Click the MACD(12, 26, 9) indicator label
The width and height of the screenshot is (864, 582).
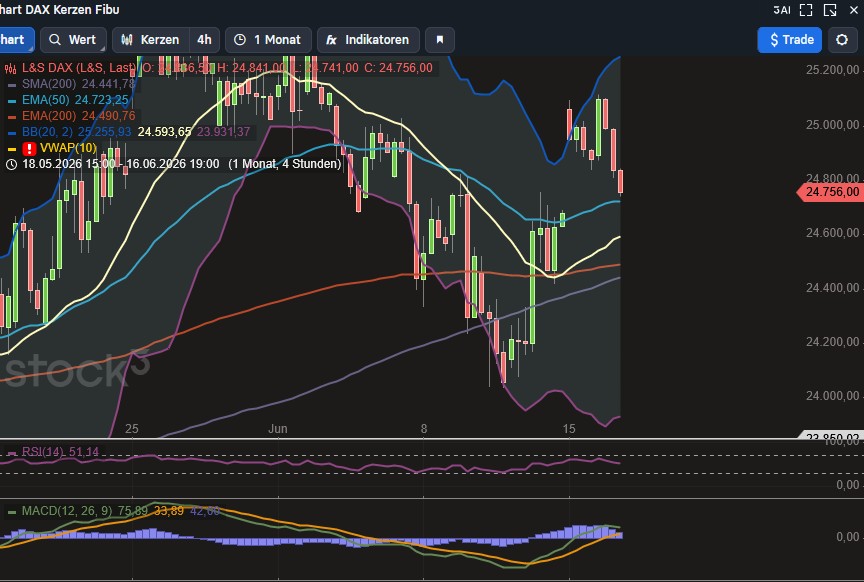pyautogui.click(x=67, y=511)
